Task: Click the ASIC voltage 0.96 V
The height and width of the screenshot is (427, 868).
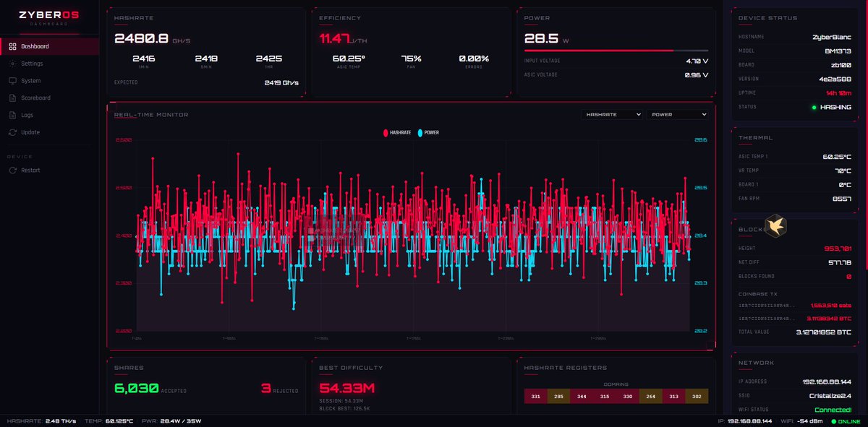Action: tap(697, 75)
